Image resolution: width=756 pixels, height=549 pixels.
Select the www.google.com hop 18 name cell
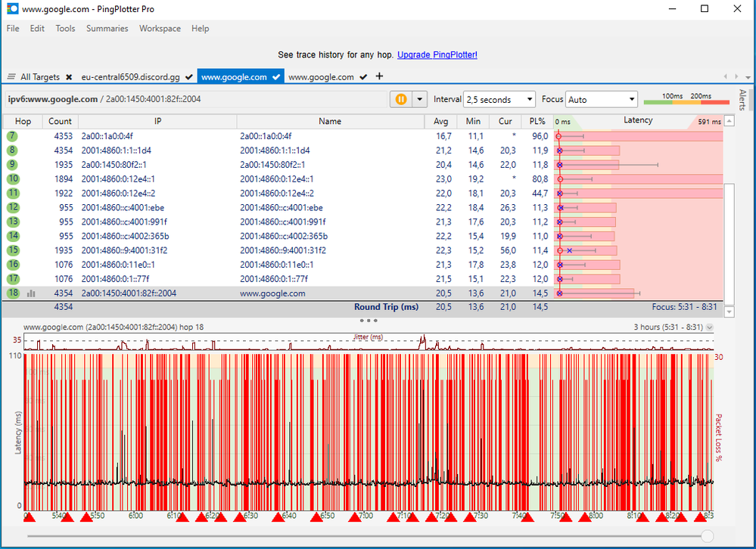click(272, 293)
